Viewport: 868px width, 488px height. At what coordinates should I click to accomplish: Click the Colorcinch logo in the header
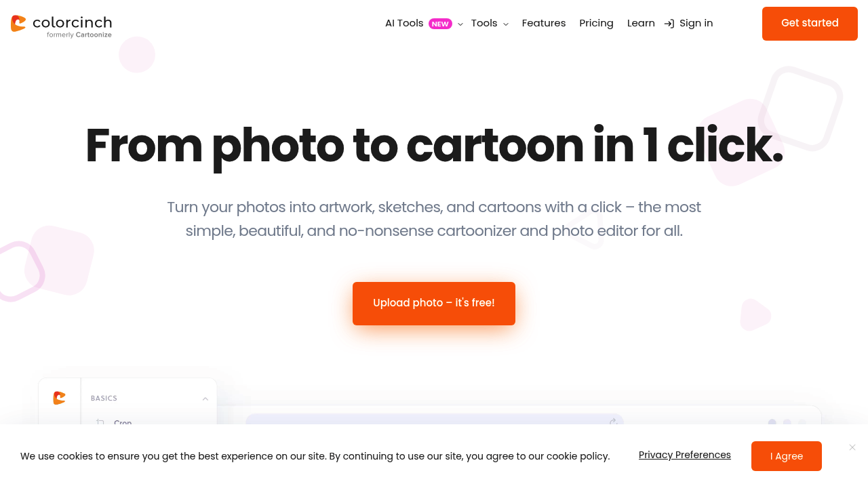point(61,25)
